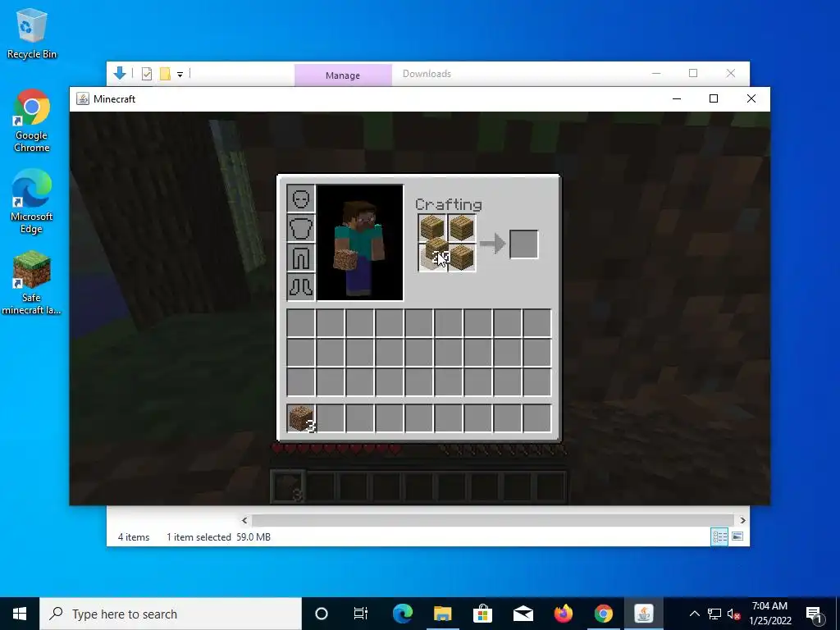Open Microsoft Edge desktop shortcut
This screenshot has height=630, width=840.
tap(32, 202)
